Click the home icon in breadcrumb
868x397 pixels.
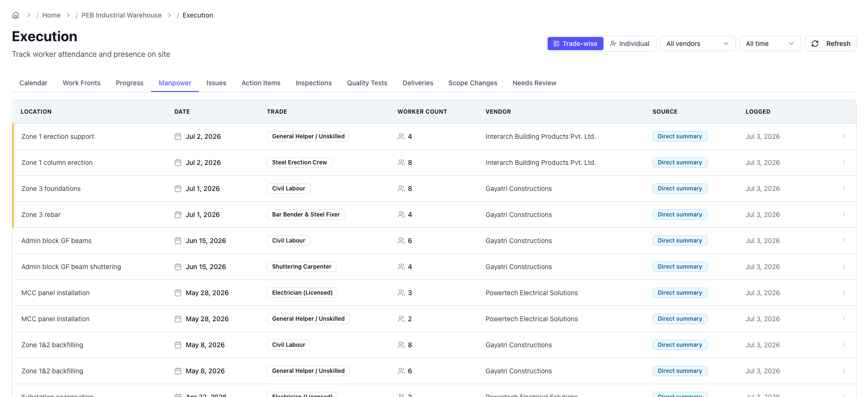(16, 15)
